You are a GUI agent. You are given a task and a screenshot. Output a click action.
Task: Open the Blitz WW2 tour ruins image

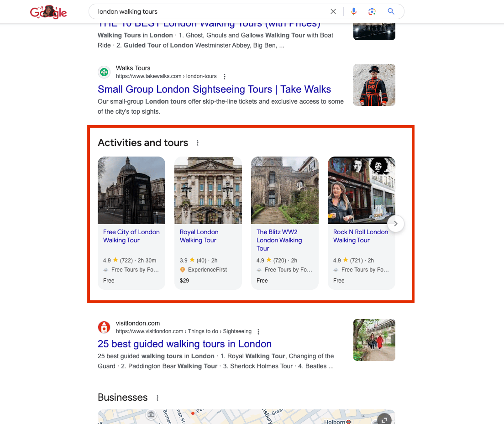(x=285, y=190)
